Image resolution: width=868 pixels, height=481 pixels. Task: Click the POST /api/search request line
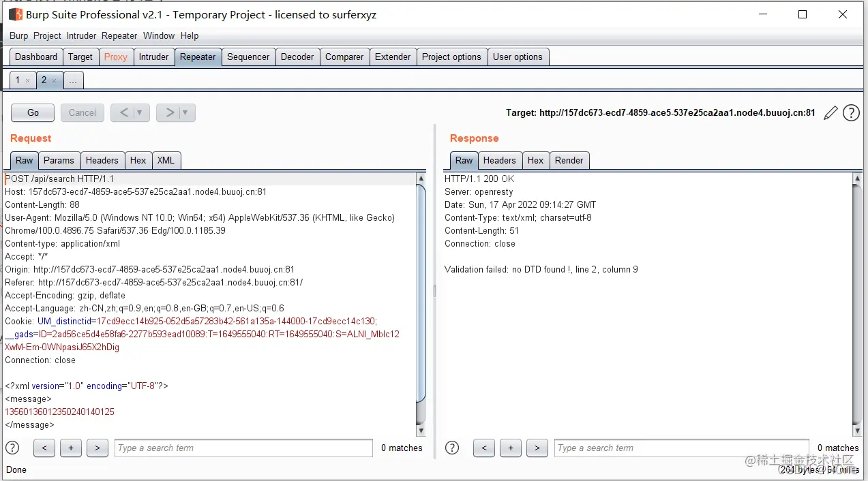(x=60, y=179)
